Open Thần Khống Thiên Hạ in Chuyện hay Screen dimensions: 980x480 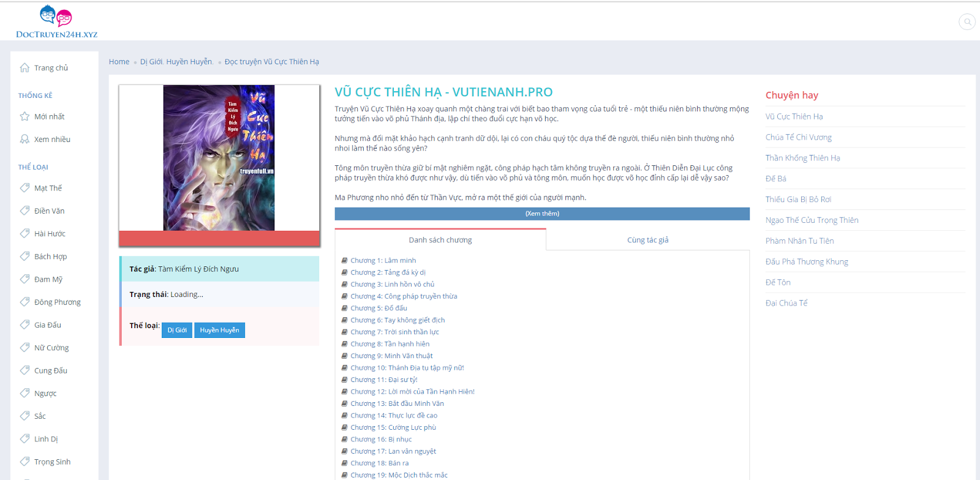pyautogui.click(x=802, y=158)
